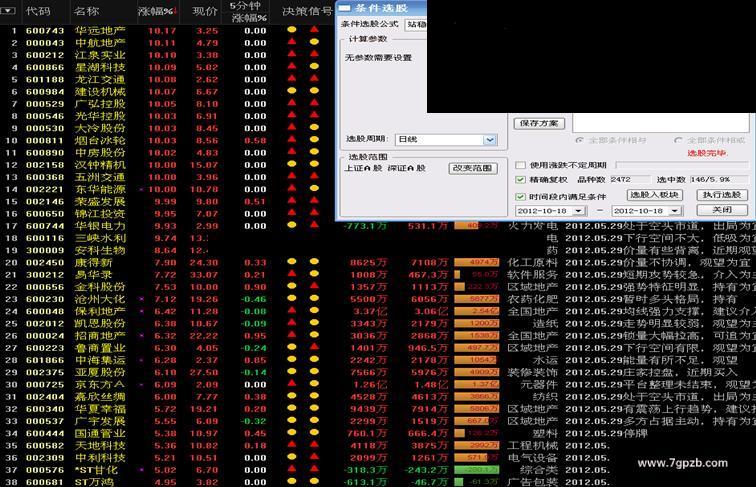Viewport: 756px width, 487px height.
Task: Run 执行选股 button
Action: pyautogui.click(x=722, y=195)
